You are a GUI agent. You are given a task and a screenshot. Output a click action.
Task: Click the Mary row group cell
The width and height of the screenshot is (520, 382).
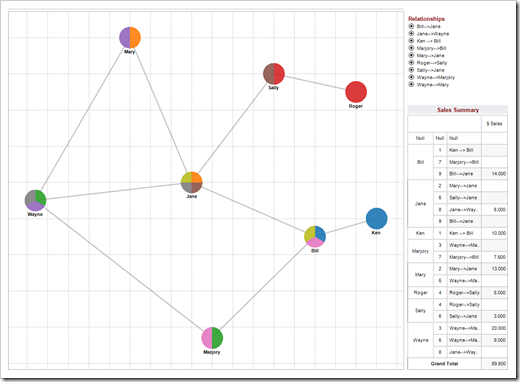click(420, 275)
